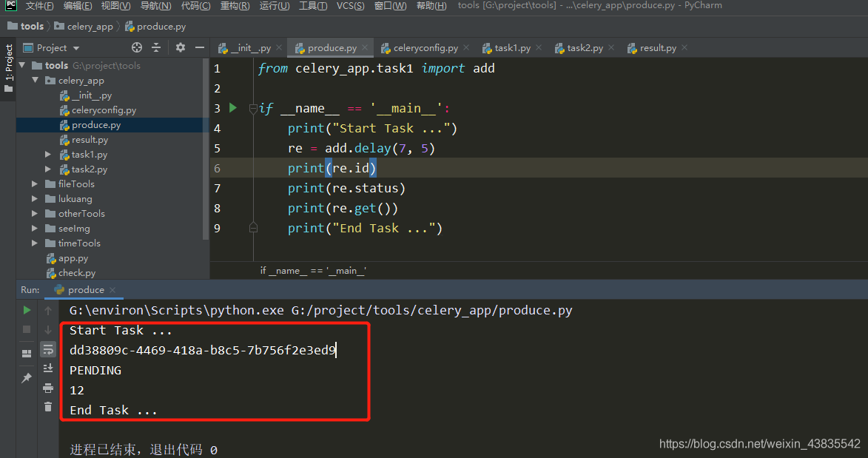Close the celeryconfig.py editor tab
The height and width of the screenshot is (458, 868).
pyautogui.click(x=466, y=47)
